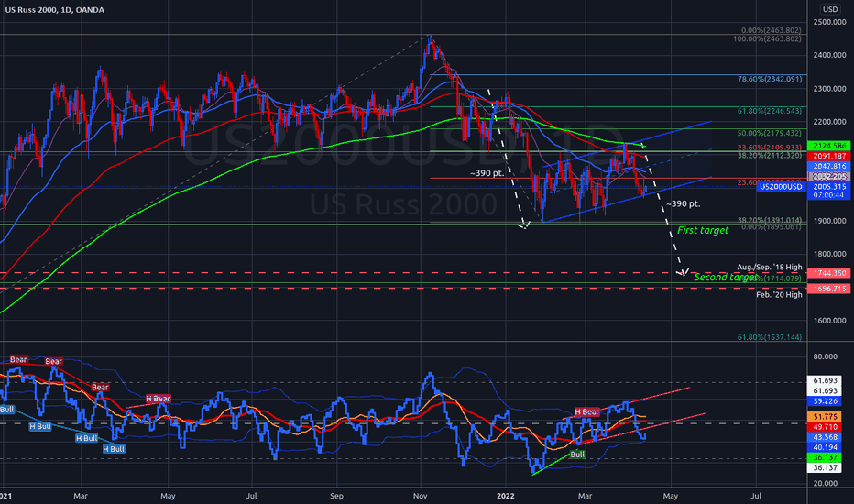Click the 2005.315 current price tag
This screenshot has height=504, width=854.
pyautogui.click(x=829, y=186)
